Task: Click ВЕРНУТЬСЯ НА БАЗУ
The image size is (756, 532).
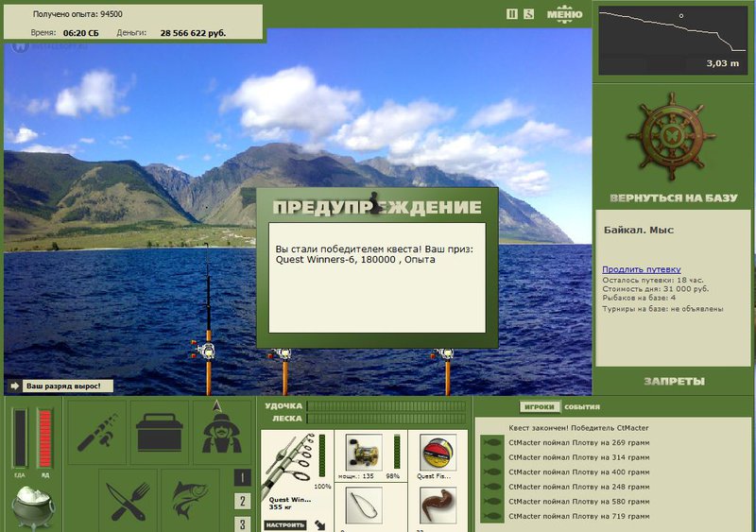Action: [x=674, y=197]
